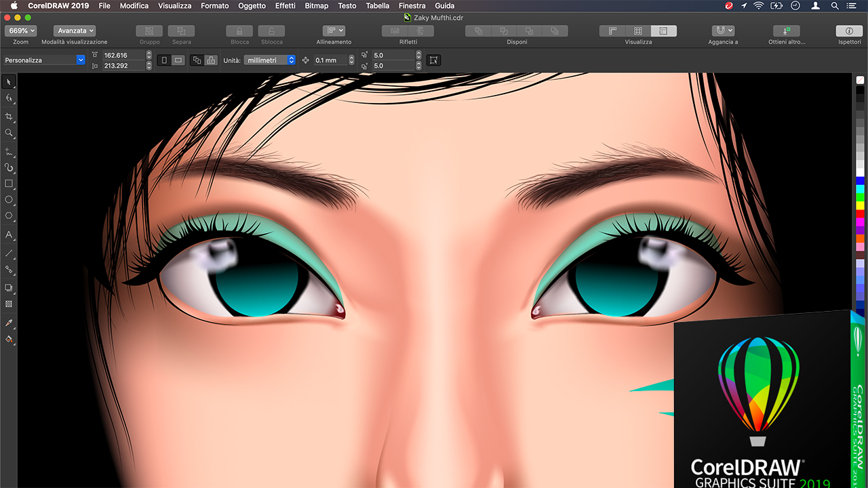This screenshot has width=868, height=488.
Task: Click the no-color swatch in the palette
Action: tap(860, 79)
